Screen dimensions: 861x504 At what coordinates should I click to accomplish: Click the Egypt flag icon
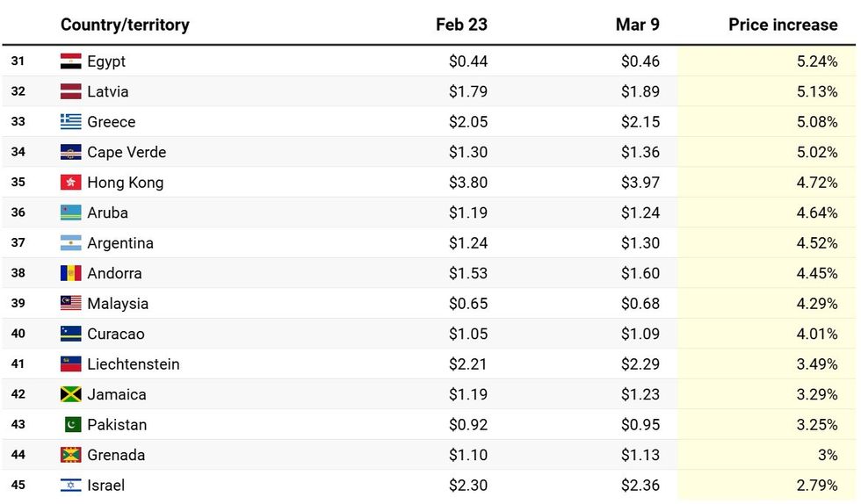click(71, 61)
